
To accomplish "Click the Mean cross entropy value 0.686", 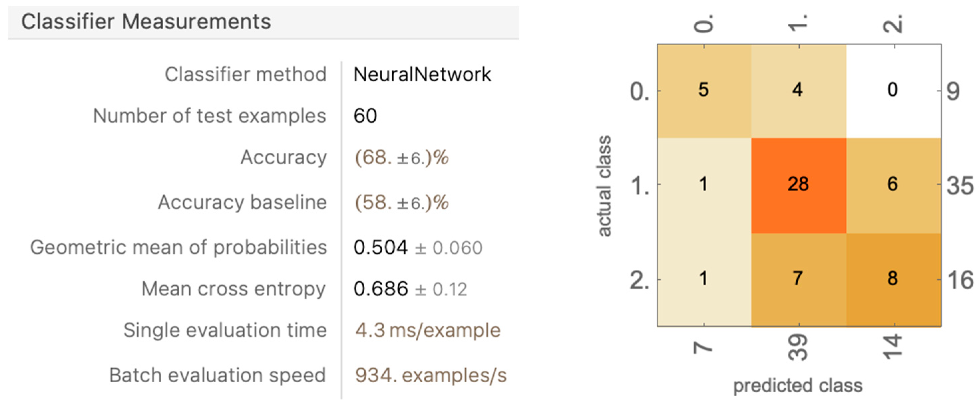I will (380, 289).
